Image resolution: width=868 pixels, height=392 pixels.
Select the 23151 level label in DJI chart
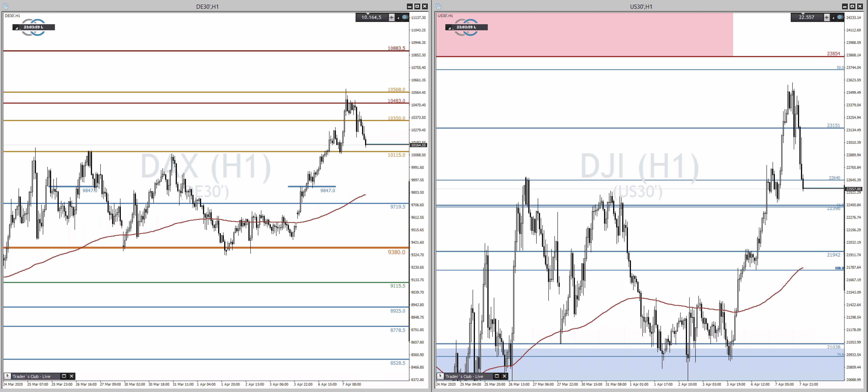point(833,125)
